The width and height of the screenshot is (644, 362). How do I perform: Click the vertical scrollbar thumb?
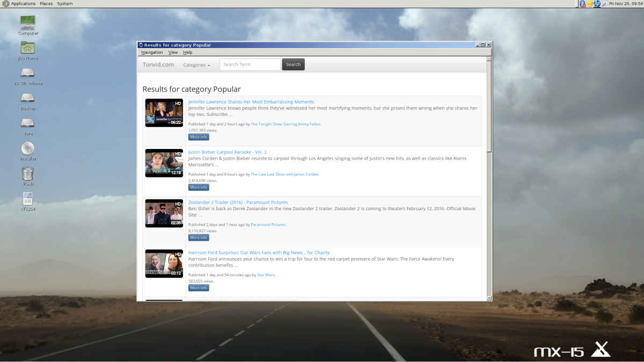point(489,107)
